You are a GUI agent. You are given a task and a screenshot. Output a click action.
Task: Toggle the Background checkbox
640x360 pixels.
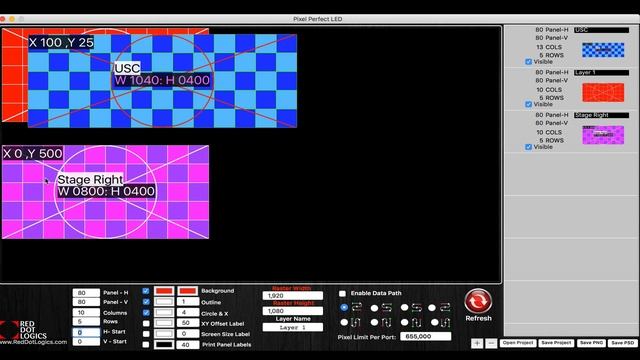point(146,291)
